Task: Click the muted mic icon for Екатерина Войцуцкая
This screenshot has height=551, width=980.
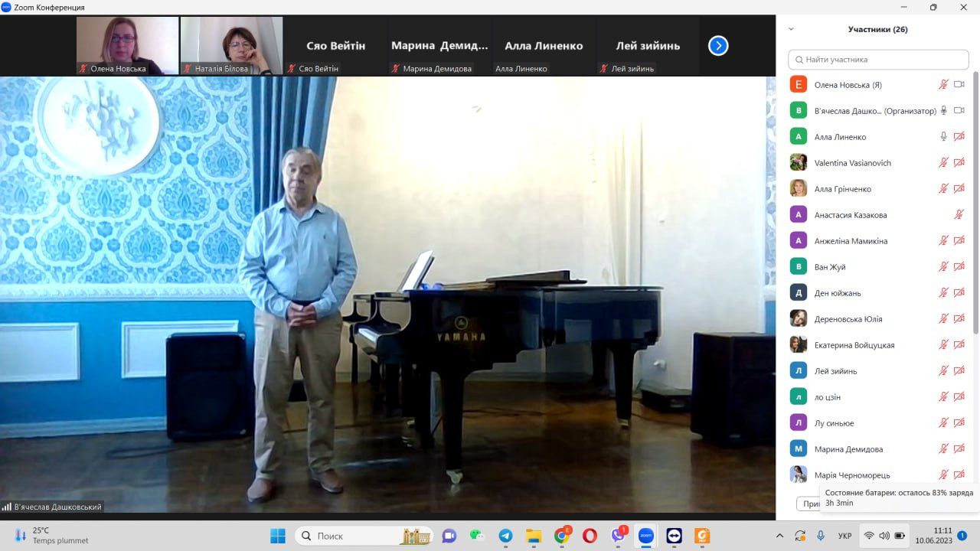Action: coord(944,345)
